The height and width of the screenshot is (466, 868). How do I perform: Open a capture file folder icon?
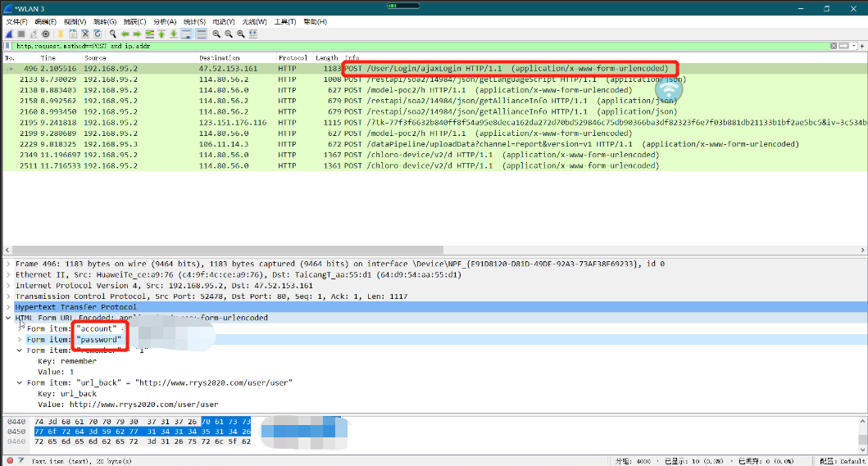[61, 34]
